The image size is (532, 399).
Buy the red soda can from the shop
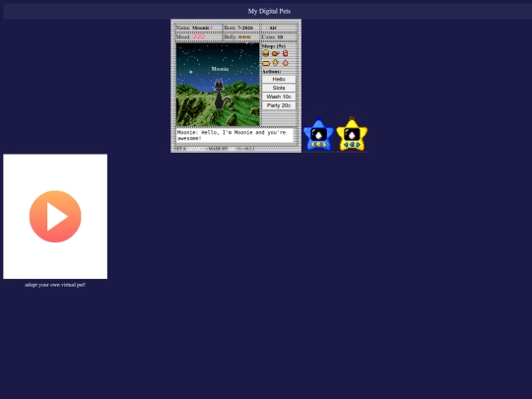pos(286,53)
